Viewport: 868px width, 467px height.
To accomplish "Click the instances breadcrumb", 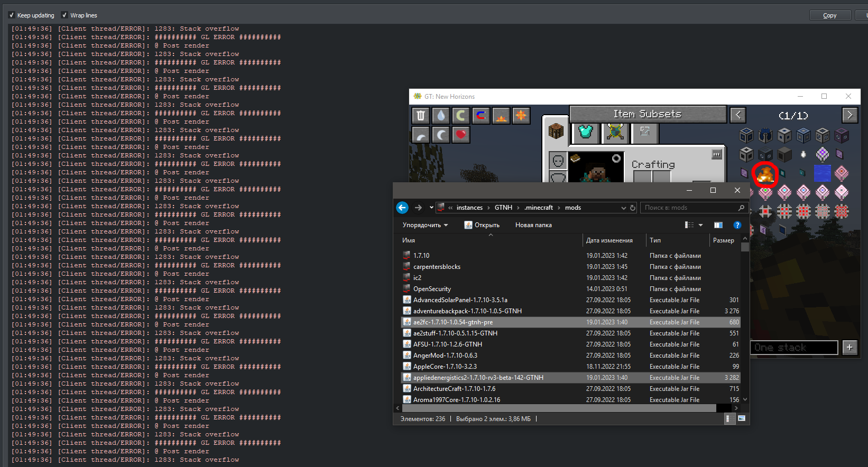I will click(469, 208).
